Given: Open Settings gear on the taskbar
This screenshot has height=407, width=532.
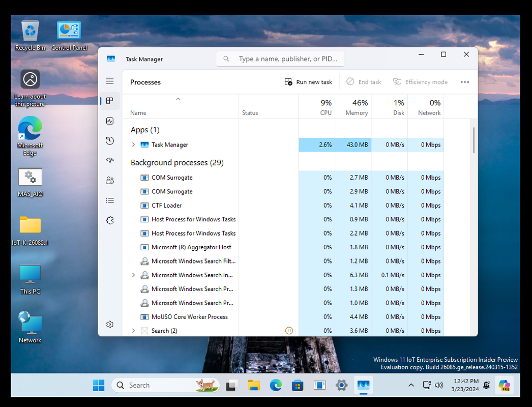Looking at the screenshot, I should click(x=341, y=385).
